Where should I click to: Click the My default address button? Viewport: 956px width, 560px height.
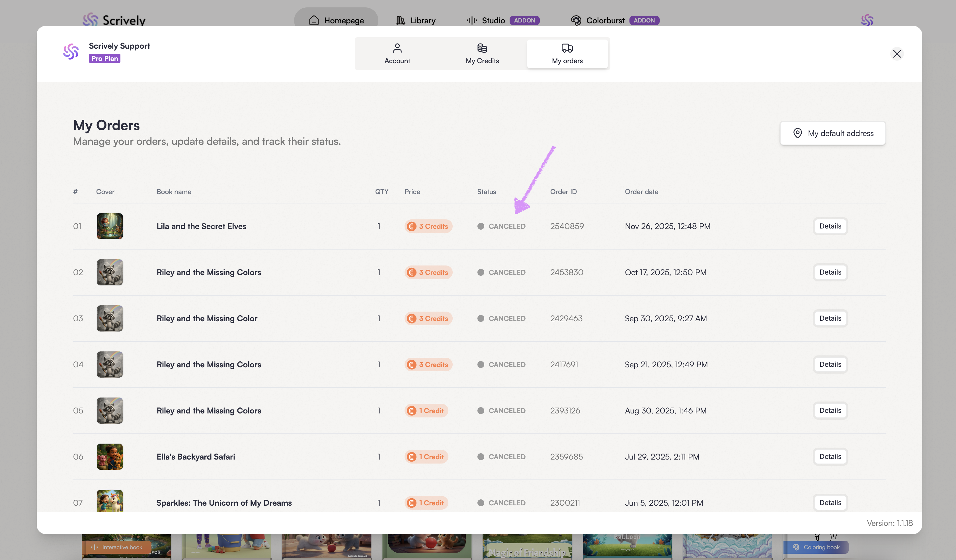coord(833,133)
